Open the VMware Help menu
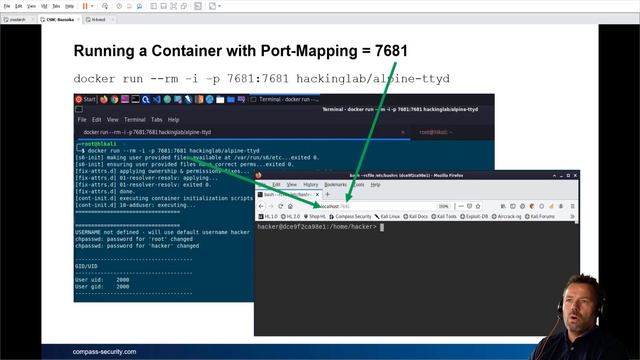 70,6
